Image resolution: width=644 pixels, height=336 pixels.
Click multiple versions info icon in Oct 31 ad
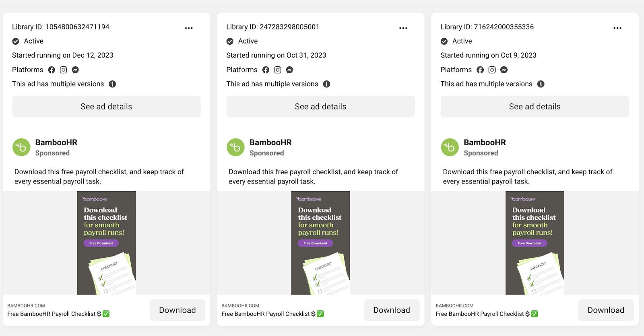(x=327, y=84)
